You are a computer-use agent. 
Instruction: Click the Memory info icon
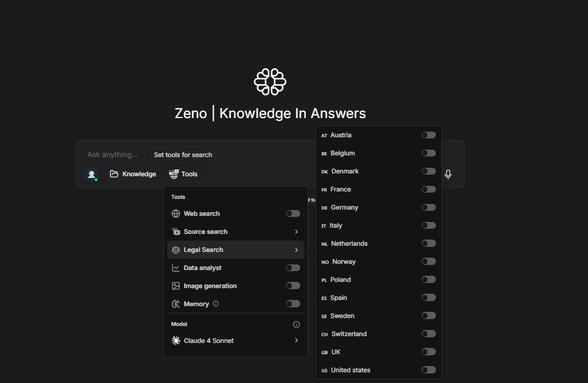pyautogui.click(x=215, y=304)
